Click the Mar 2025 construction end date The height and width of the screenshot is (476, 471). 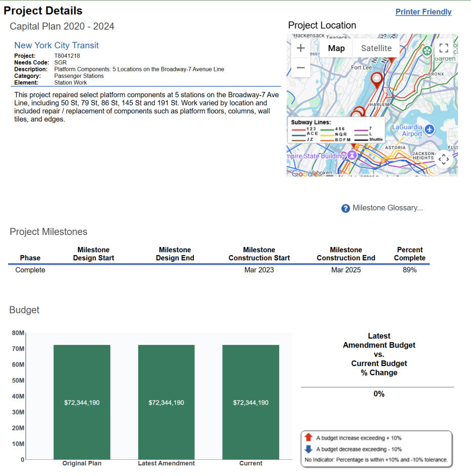pyautogui.click(x=346, y=270)
